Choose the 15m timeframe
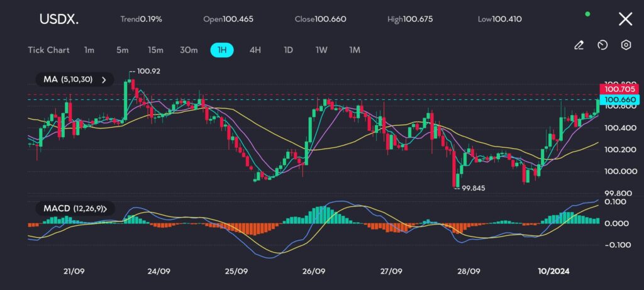The image size is (644, 290). click(155, 50)
